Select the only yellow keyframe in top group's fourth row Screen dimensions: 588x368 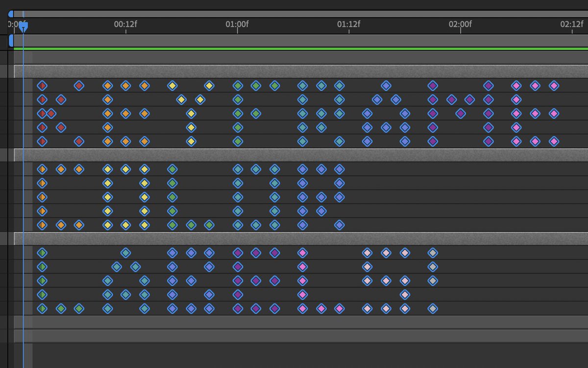click(x=191, y=128)
